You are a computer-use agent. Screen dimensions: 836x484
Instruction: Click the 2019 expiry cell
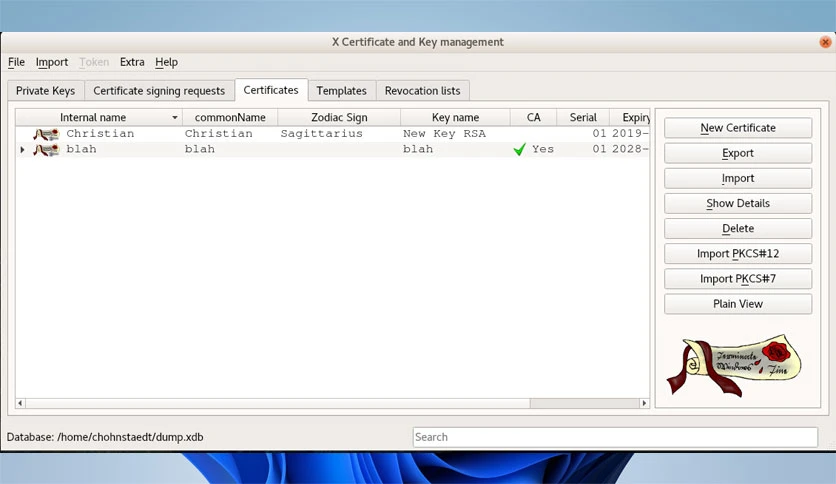[630, 134]
